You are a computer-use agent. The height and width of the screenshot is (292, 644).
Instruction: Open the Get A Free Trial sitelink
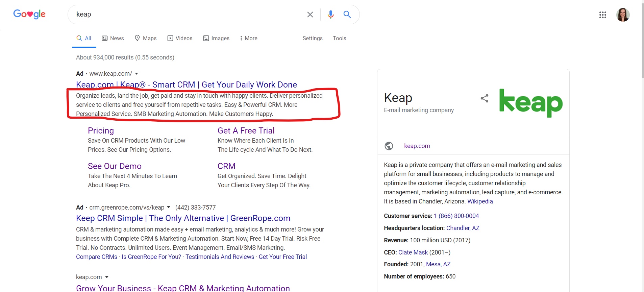pos(246,130)
